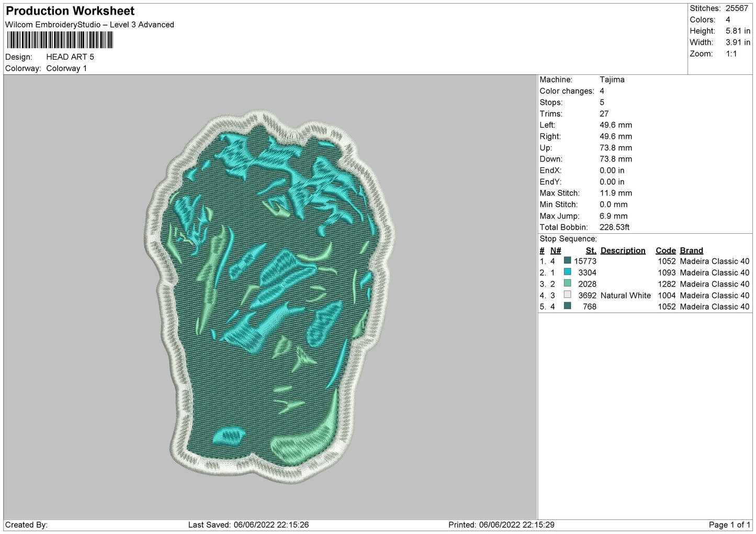
Task: Click the Zoom 1:1 value
Action: click(731, 54)
